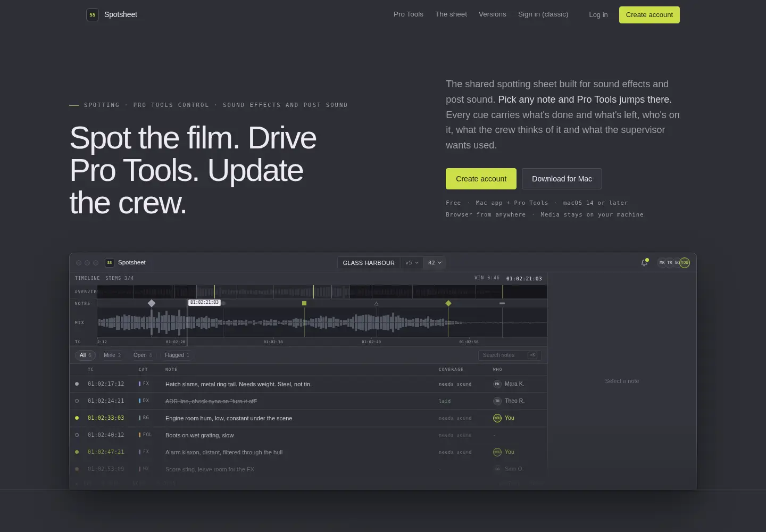Toggle status circle for the ADR line note
Viewport: 766px width, 532px height.
(77, 401)
